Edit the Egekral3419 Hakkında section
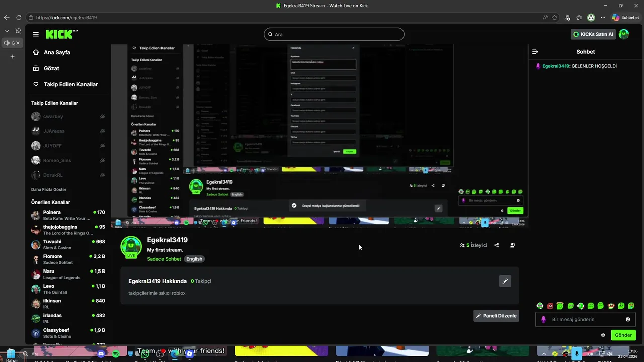Screen dimensions: 644x362 [x=505, y=281]
